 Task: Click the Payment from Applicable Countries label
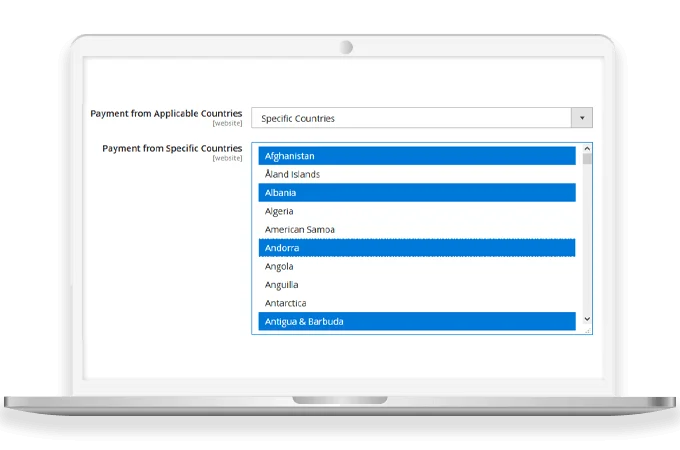coord(166,113)
